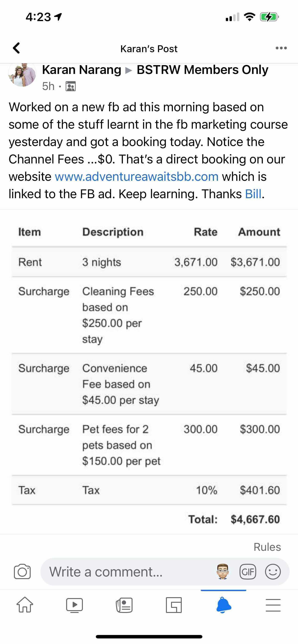Open the hamburger menu tab

click(x=273, y=605)
